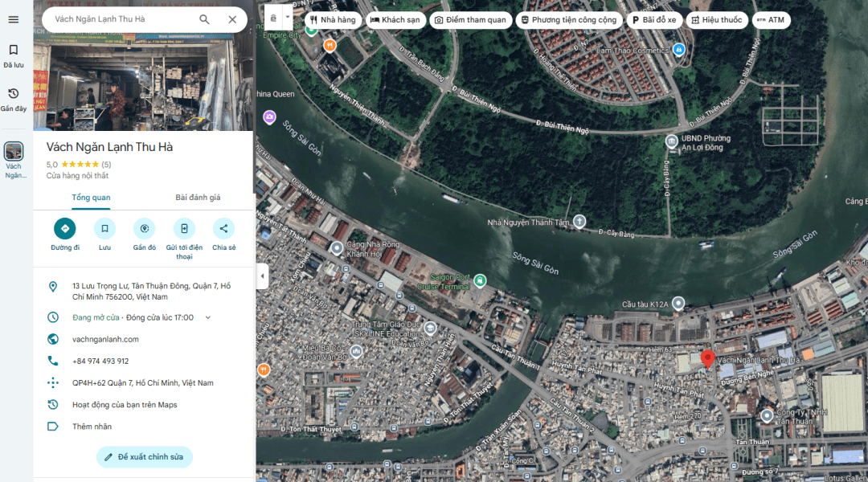Screen dimensions: 868x482
Task: Copy the QP4H+62 plus code
Action: (143, 383)
